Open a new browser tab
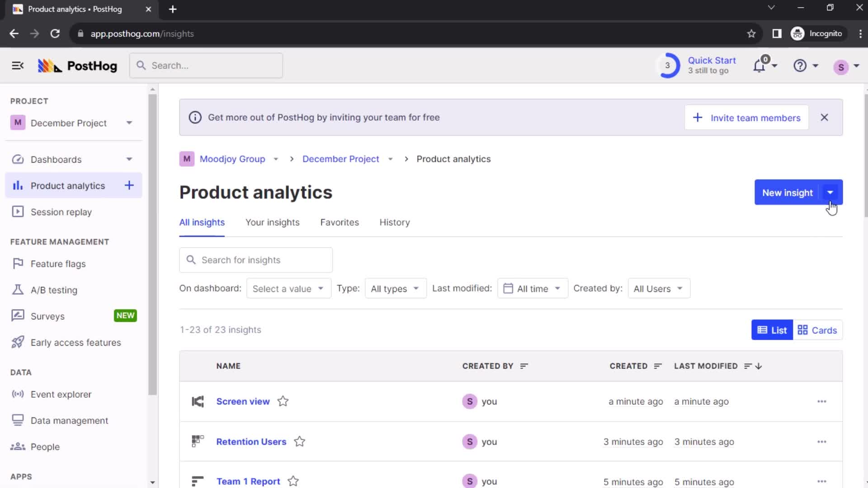 click(x=173, y=9)
